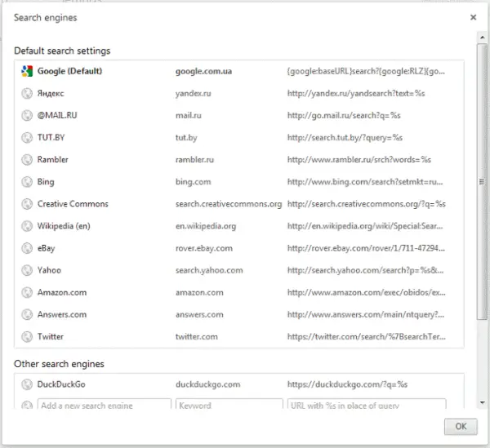Select the Wikipedia (en) engine name

click(x=64, y=226)
